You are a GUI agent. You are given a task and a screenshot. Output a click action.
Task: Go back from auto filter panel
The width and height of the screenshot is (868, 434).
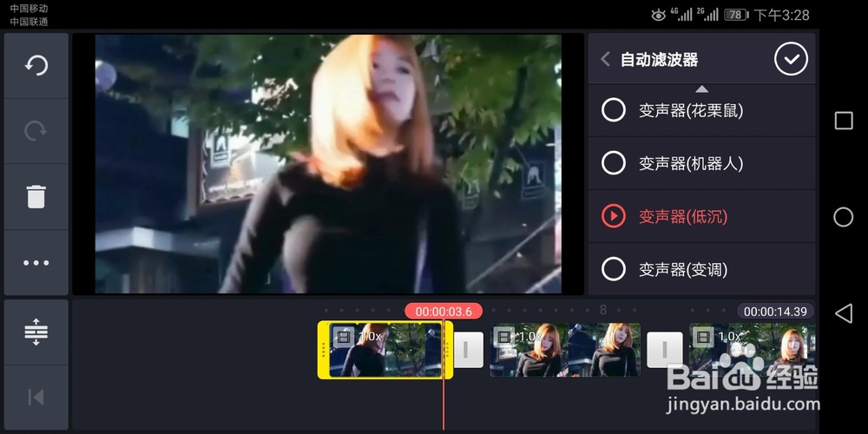(x=605, y=59)
